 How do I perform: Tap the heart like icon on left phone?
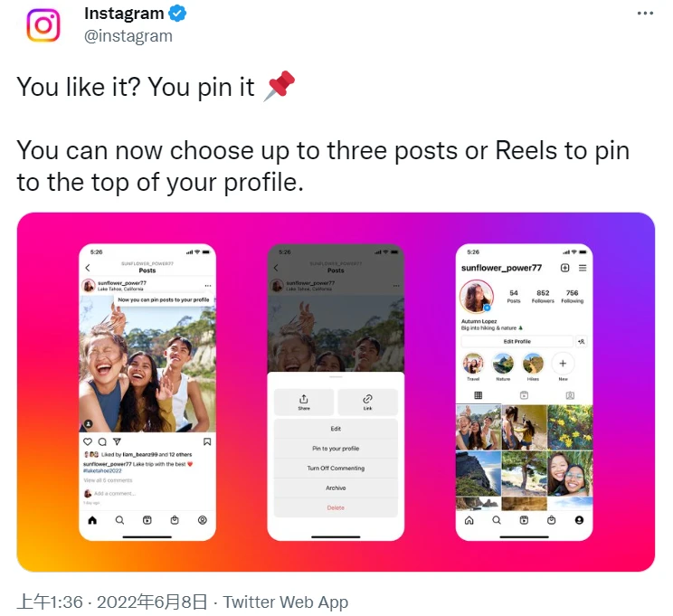[x=88, y=441]
